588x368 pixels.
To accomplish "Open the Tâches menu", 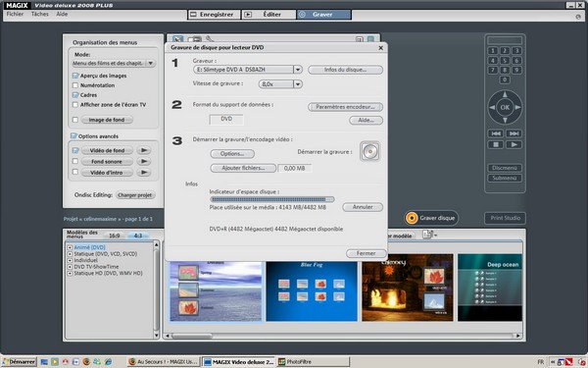I will click(x=40, y=14).
